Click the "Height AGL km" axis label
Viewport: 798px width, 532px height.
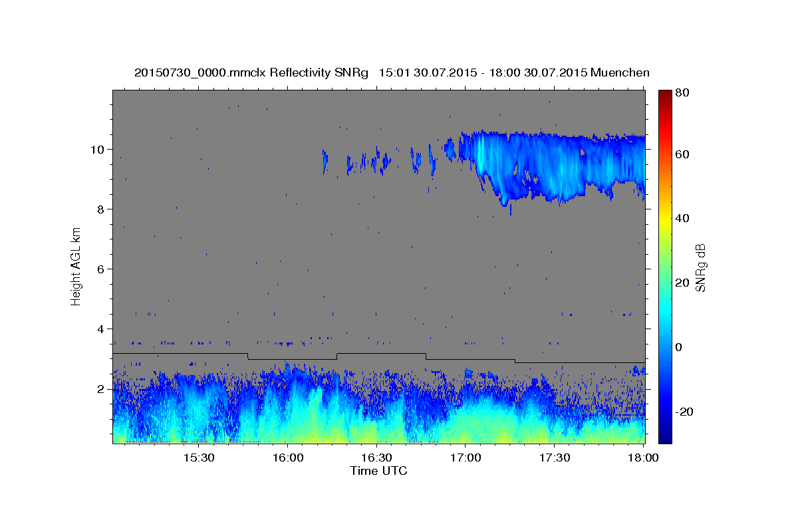click(x=76, y=266)
